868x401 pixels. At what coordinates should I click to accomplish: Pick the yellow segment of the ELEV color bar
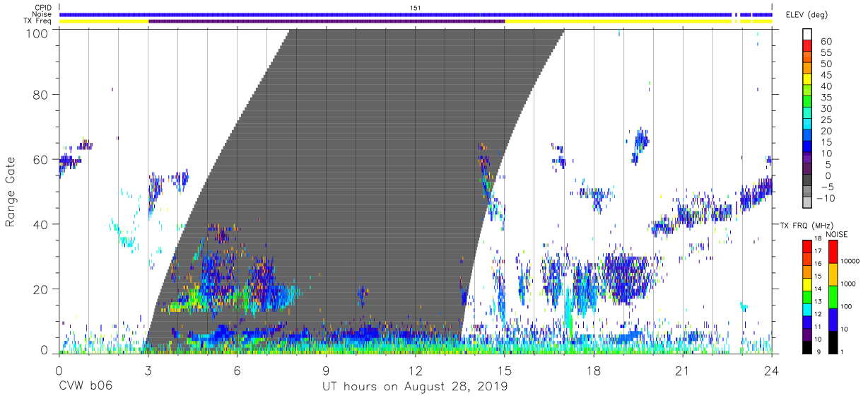807,80
